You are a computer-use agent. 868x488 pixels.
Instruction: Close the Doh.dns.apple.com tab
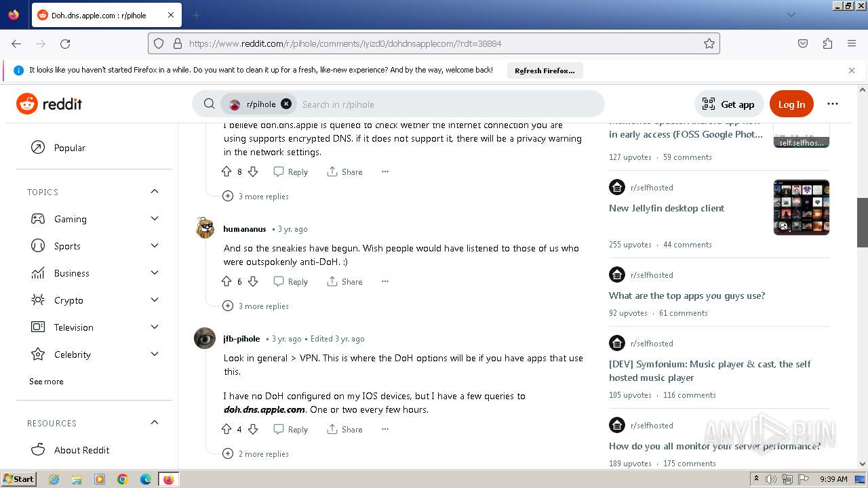[x=170, y=15]
